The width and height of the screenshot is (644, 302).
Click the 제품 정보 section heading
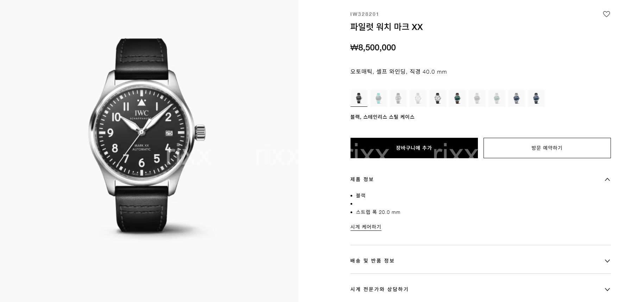tap(362, 179)
